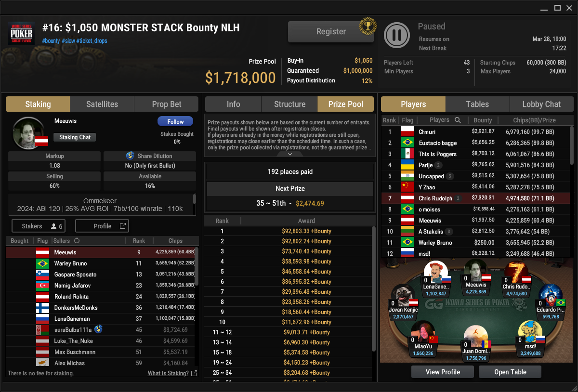This screenshot has height=392, width=578.
Task: Click the search icon in Players header
Action: [458, 120]
